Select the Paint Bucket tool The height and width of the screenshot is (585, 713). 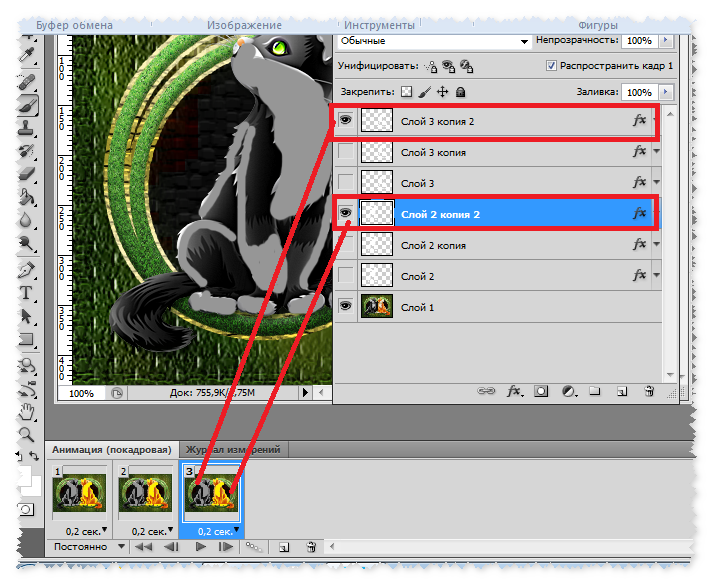click(26, 197)
